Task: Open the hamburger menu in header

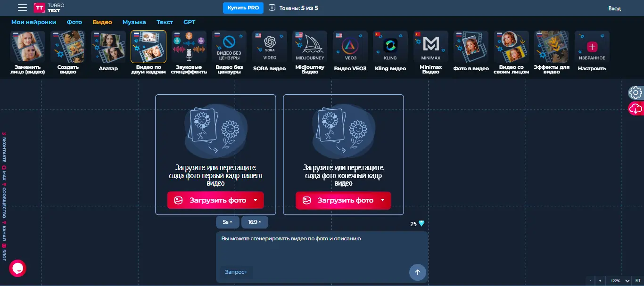Action: [x=22, y=8]
